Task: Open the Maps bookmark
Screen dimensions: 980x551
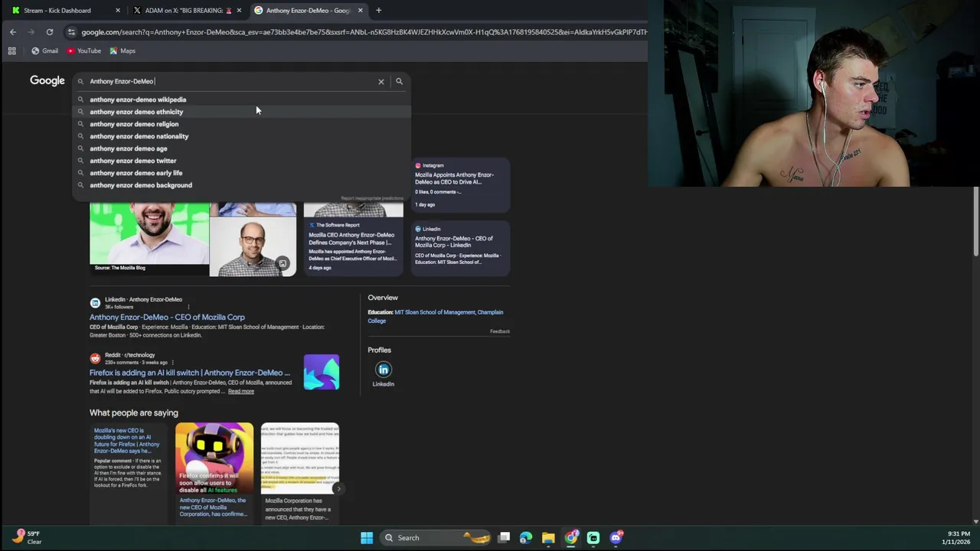Action: point(122,51)
